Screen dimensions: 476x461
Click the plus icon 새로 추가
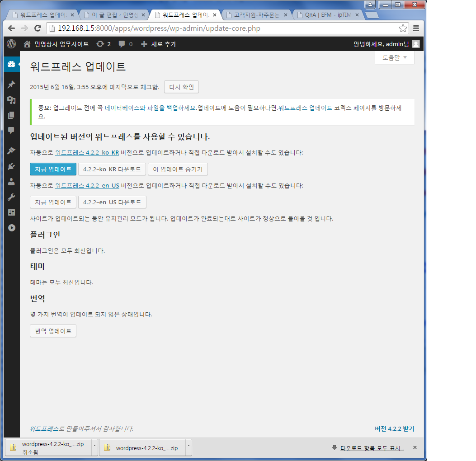pyautogui.click(x=144, y=44)
